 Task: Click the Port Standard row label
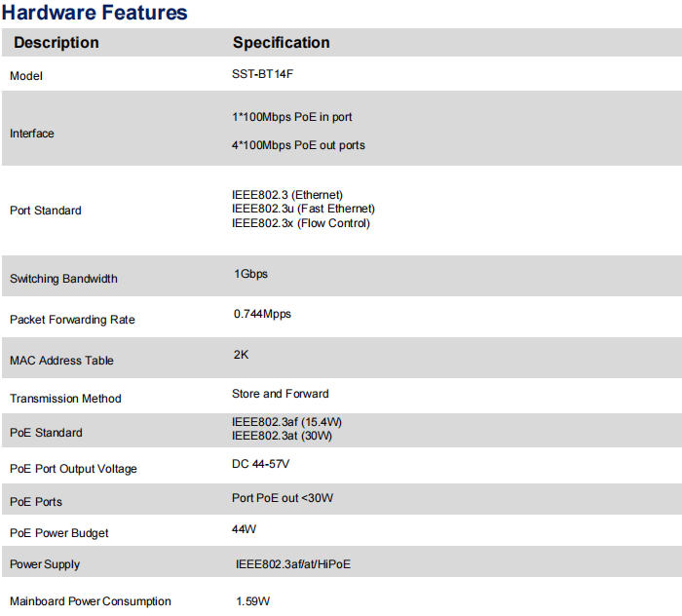(x=46, y=211)
